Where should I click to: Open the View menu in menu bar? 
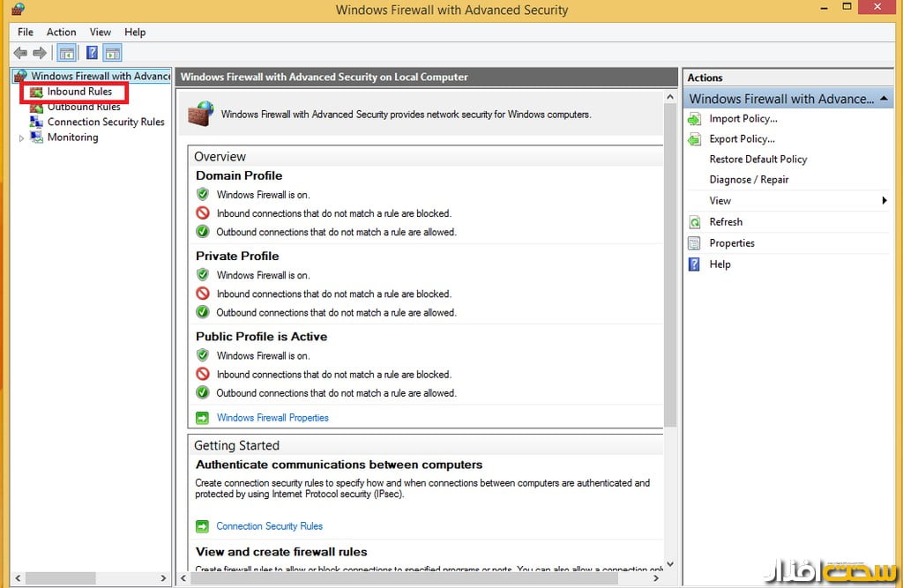pos(101,33)
